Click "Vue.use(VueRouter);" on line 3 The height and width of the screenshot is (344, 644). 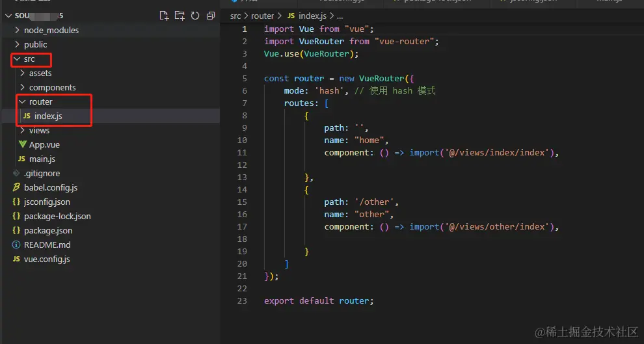click(x=312, y=54)
